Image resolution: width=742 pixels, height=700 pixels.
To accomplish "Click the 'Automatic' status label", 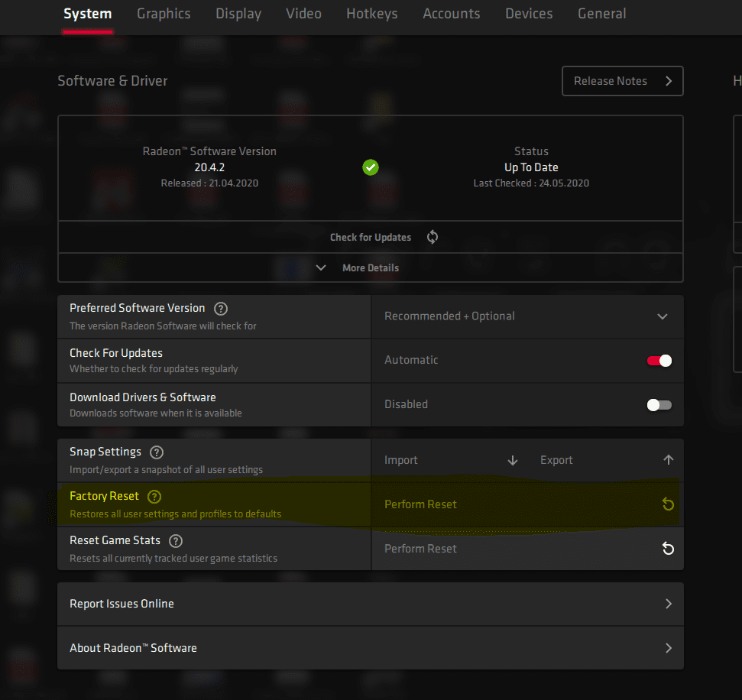I will pyautogui.click(x=411, y=360).
